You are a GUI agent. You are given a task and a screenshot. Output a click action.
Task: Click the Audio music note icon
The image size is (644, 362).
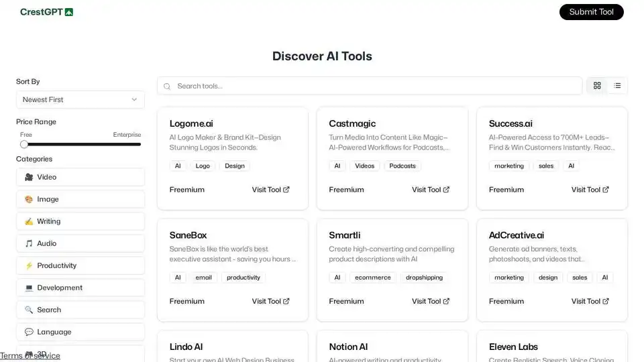[x=29, y=243]
